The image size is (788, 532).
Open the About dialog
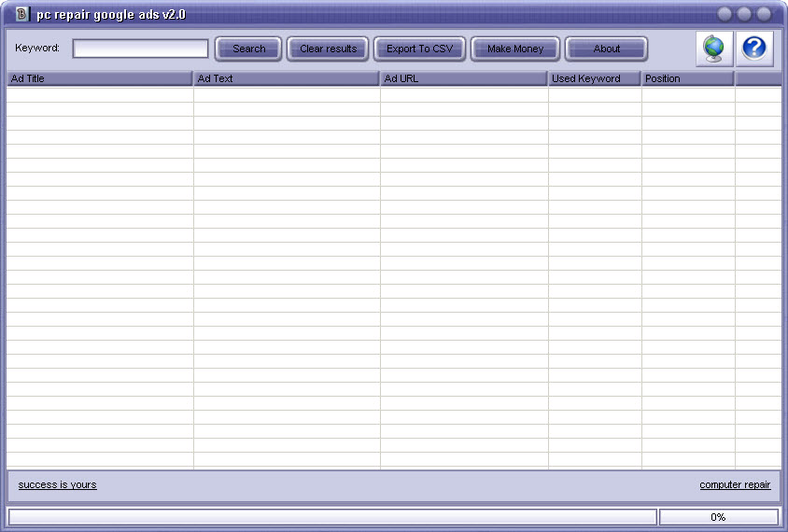pos(606,49)
